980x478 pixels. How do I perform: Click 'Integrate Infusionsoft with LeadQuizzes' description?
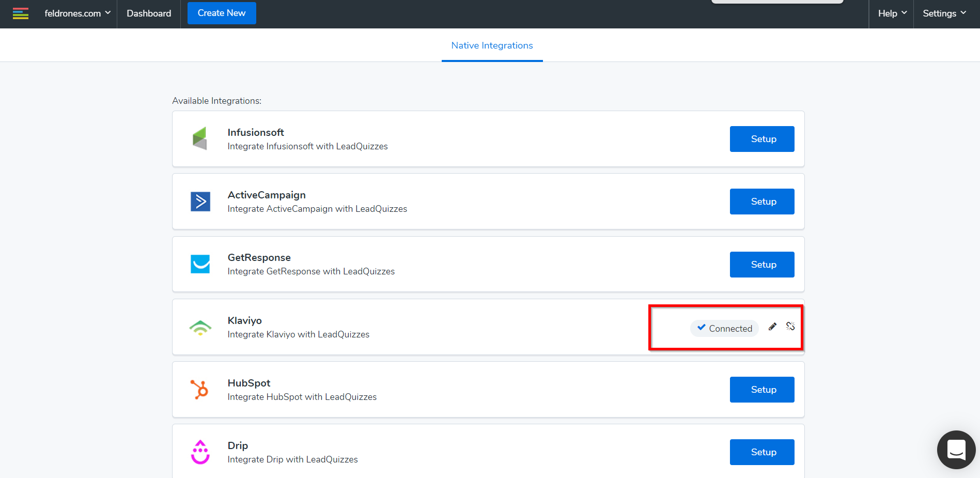pos(307,146)
